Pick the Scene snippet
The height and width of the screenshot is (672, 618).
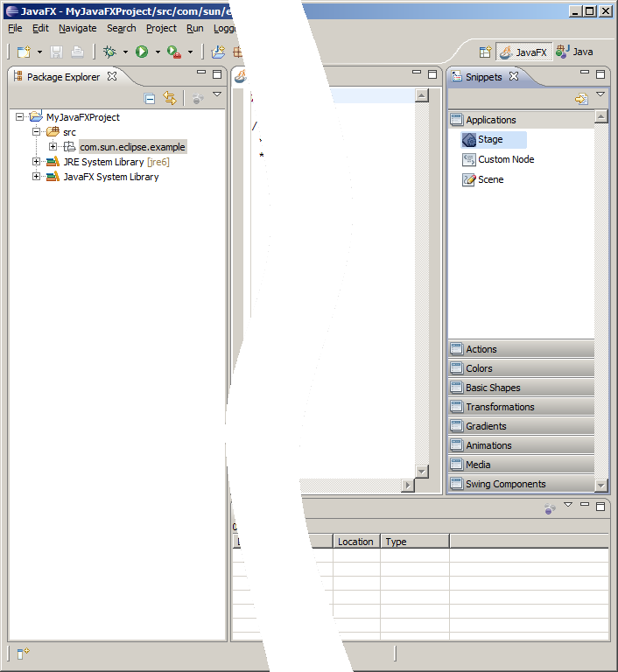[490, 179]
